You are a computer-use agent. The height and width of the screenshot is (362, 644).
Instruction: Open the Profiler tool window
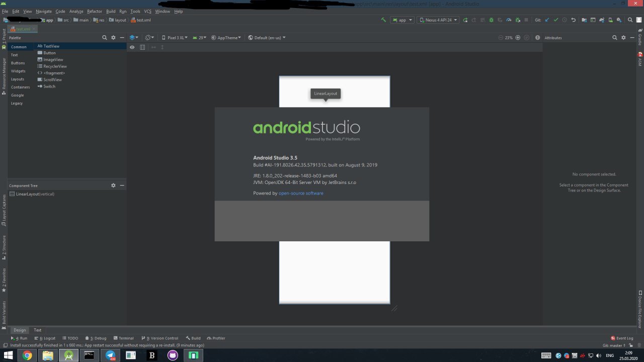tap(215, 338)
